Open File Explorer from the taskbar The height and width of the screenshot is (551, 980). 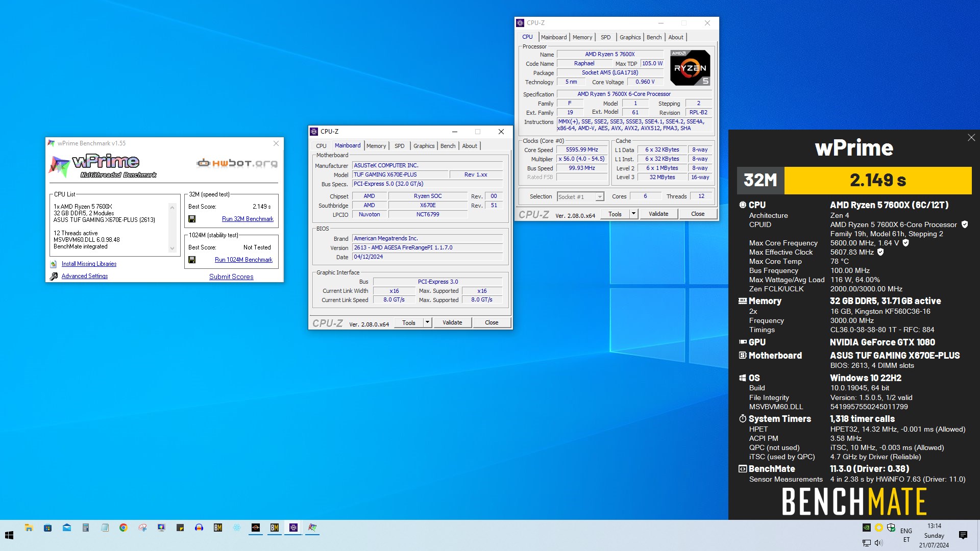tap(29, 528)
